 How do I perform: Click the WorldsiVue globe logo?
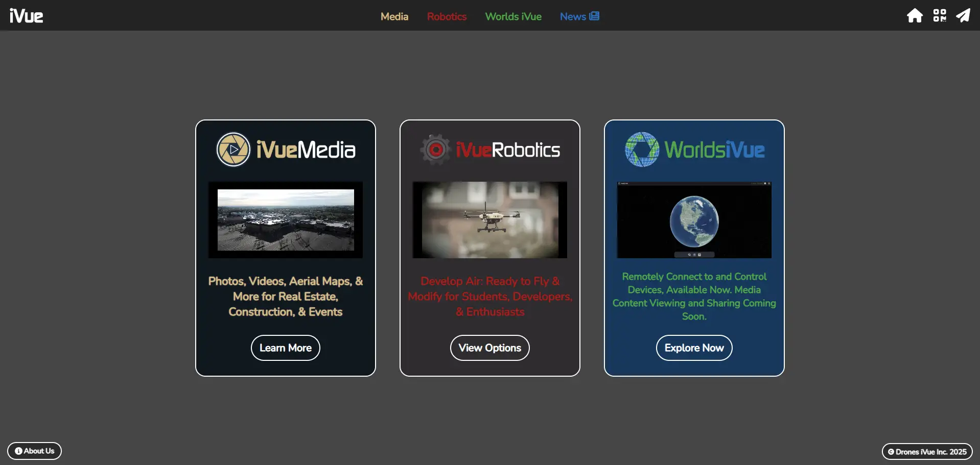coord(642,150)
